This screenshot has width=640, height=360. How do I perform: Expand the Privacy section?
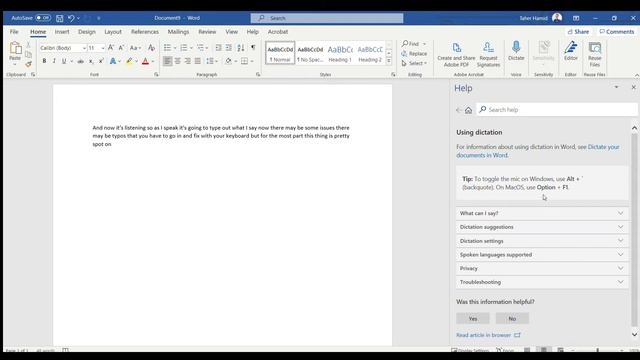(x=542, y=269)
